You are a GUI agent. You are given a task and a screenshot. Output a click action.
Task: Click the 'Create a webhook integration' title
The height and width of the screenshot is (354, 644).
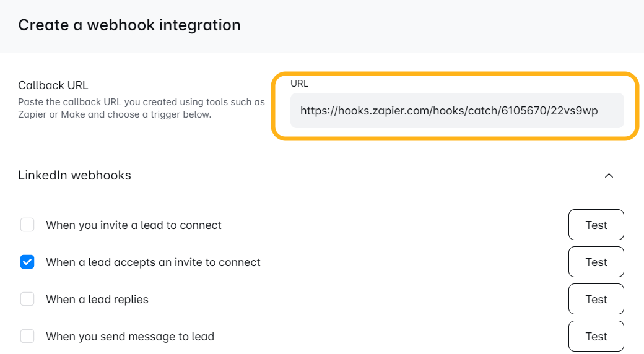pos(129,25)
